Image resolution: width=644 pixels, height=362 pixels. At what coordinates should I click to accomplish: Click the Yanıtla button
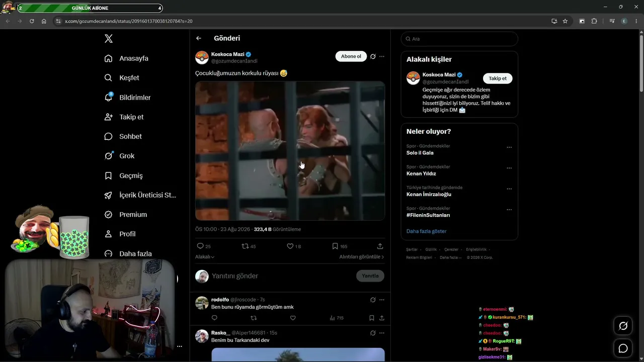point(370,276)
